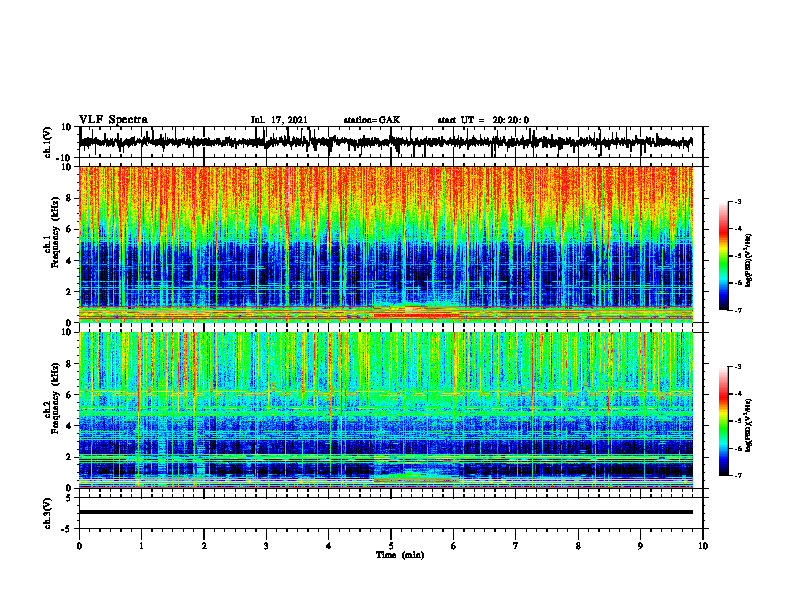Screen dimensions: 792x612
Task: Click the red band near 5 min in ch.1 spectrogram
Action: [x=415, y=315]
